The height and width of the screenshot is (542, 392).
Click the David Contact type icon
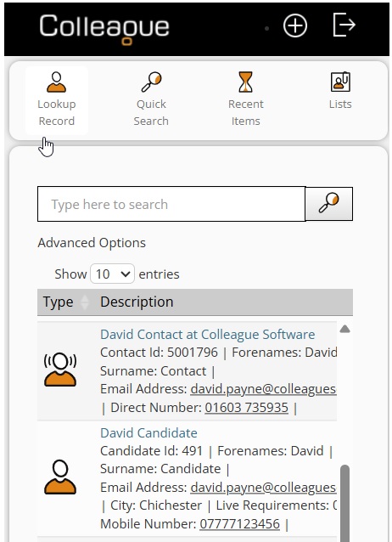point(60,370)
